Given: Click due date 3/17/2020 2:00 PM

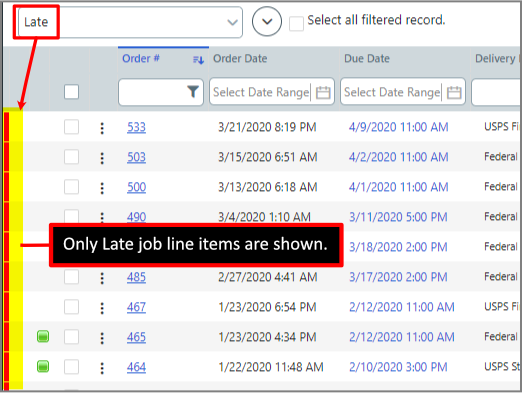Looking at the screenshot, I should [398, 277].
